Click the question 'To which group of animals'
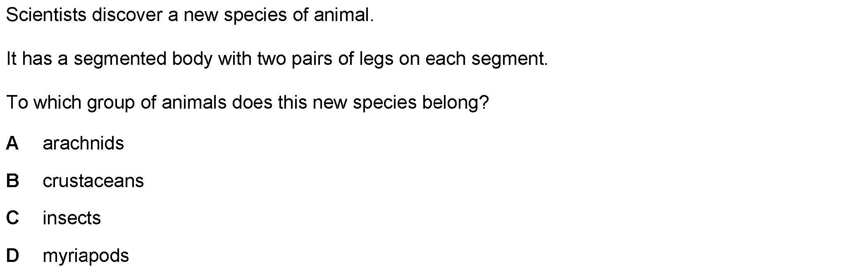Image resolution: width=868 pixels, height=271 pixels. [247, 103]
